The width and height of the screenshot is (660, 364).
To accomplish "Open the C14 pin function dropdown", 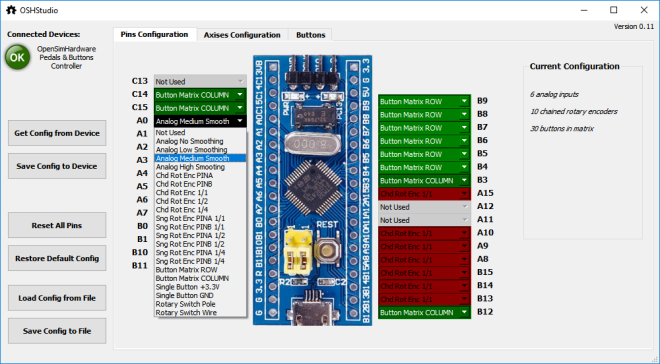I will tap(200, 95).
